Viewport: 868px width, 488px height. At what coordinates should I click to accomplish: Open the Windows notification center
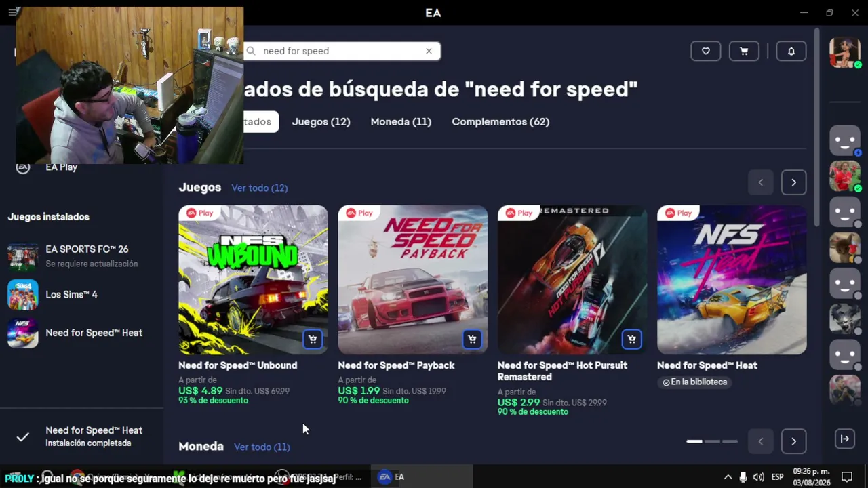(847, 477)
